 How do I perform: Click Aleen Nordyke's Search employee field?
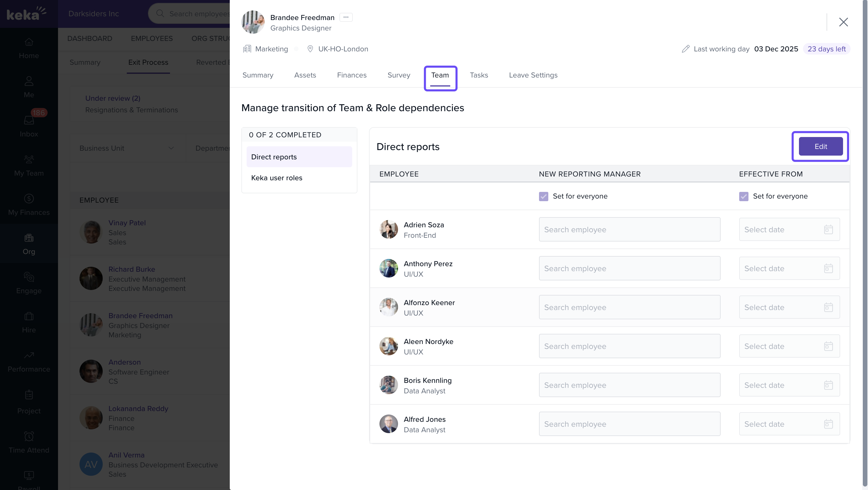tap(629, 346)
